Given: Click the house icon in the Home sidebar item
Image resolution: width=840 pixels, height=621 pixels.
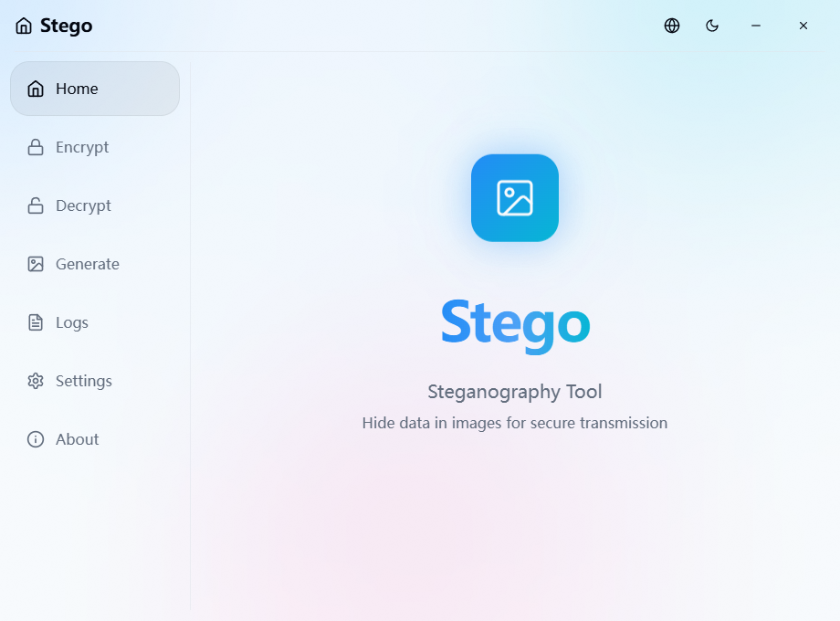Looking at the screenshot, I should (36, 89).
